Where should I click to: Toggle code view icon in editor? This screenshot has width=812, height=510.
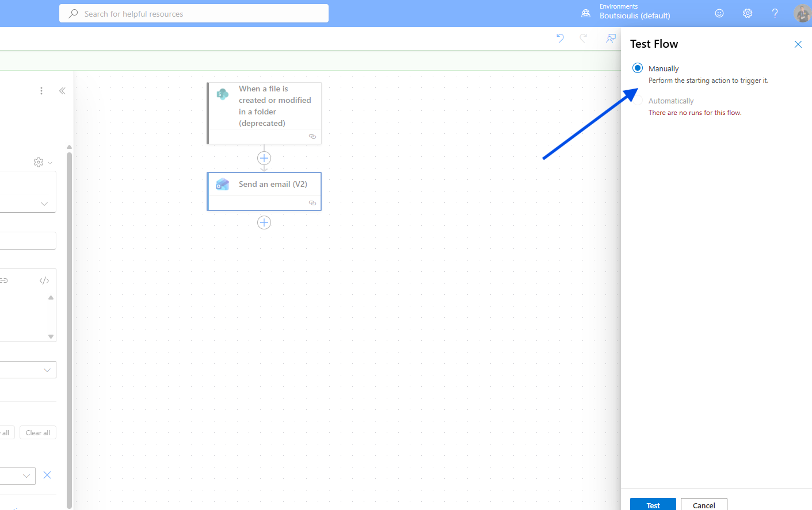point(44,281)
